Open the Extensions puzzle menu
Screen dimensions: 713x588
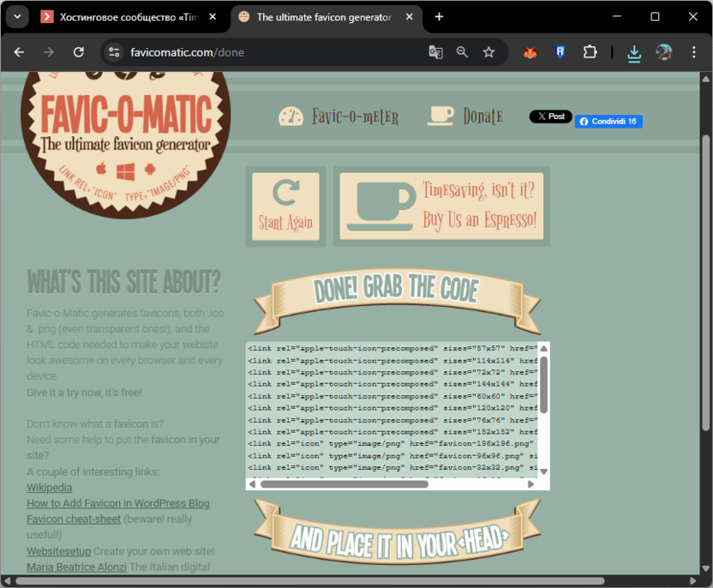590,52
